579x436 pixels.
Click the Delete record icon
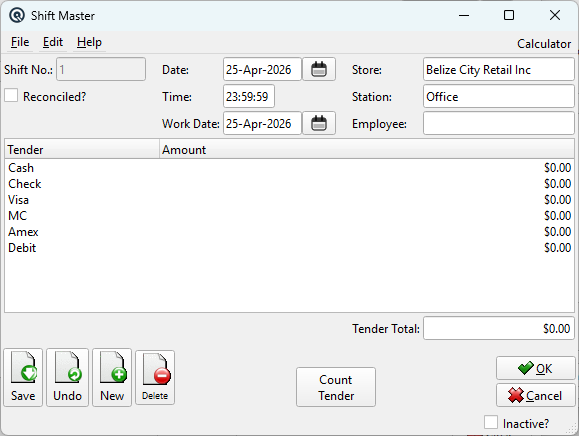click(155, 377)
